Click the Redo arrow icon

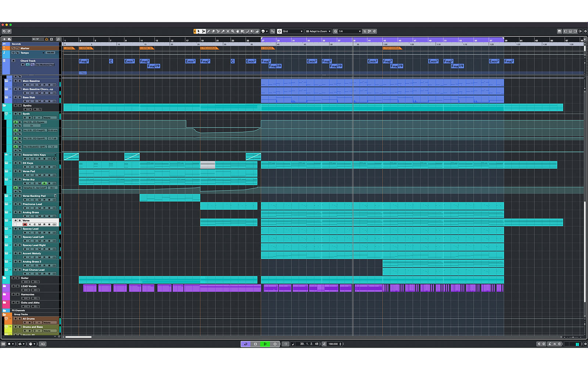pos(9,31)
